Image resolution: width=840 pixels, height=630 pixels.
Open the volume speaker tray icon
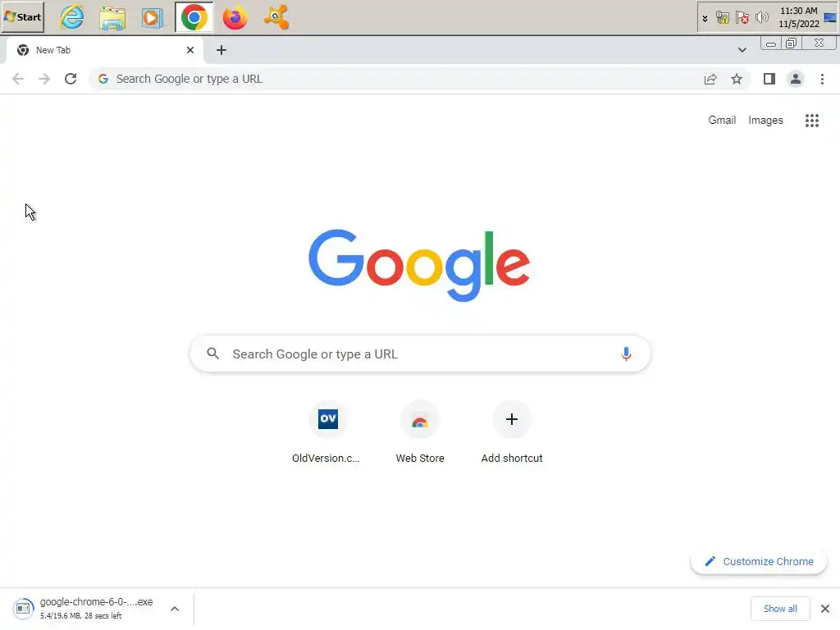(x=761, y=18)
